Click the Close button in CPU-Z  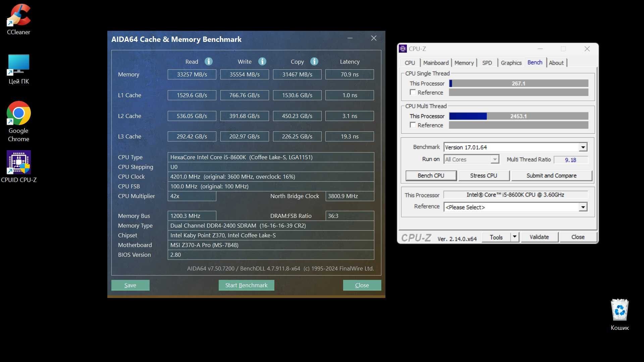pos(578,237)
